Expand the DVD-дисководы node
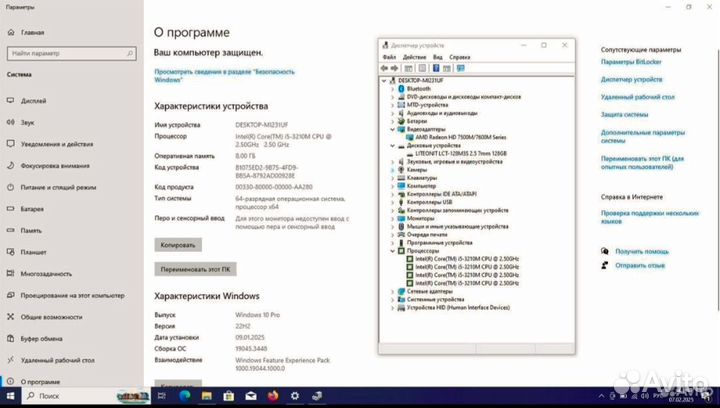The height and width of the screenshot is (408, 720). (x=393, y=97)
